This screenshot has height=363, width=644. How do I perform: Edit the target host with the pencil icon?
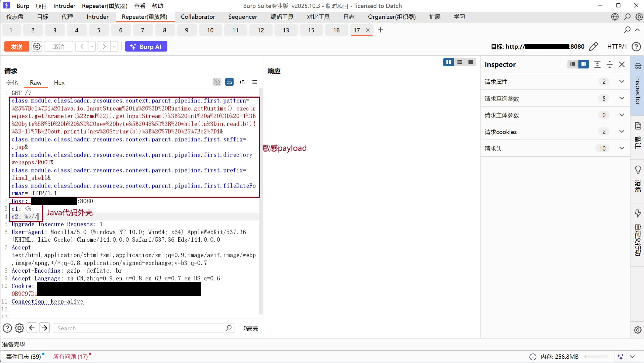pyautogui.click(x=594, y=46)
